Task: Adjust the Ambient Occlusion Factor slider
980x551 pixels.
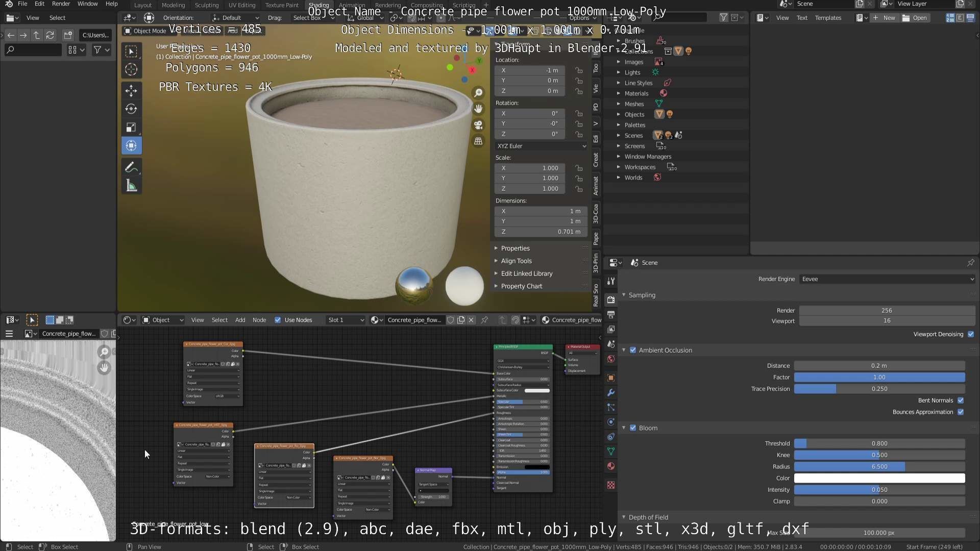Action: coord(879,378)
